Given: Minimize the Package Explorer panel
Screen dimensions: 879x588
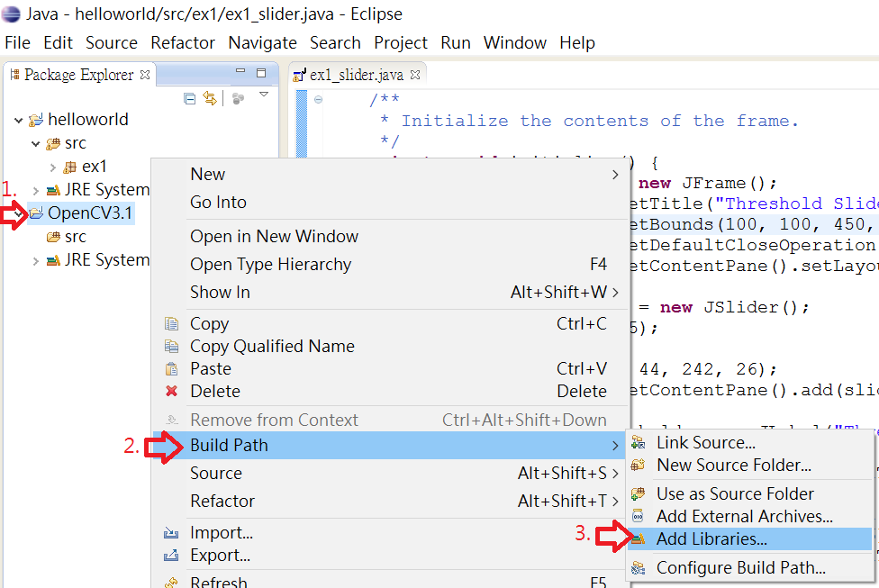Looking at the screenshot, I should [240, 71].
